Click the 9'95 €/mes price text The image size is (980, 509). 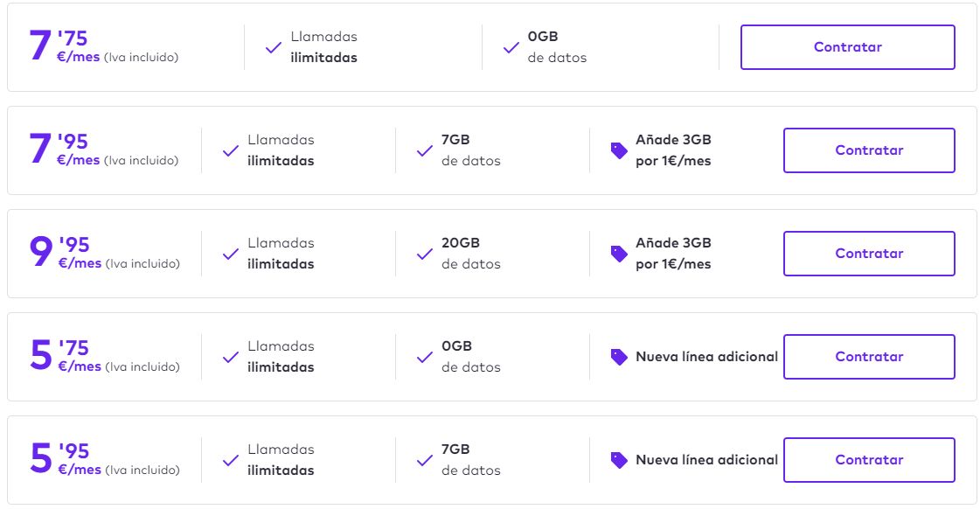click(74, 253)
